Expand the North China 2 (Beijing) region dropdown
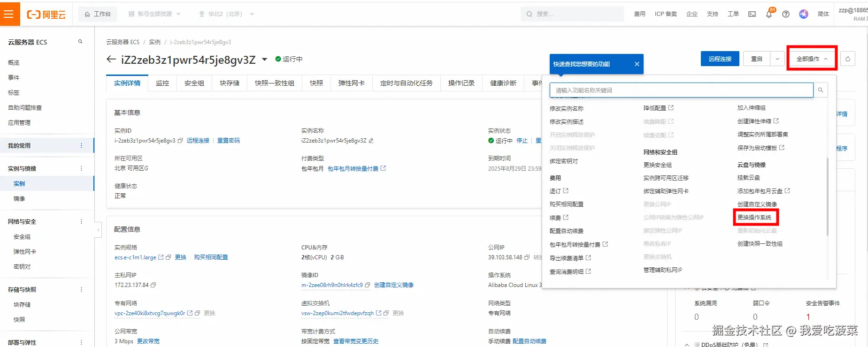This screenshot has height=347, width=868. (226, 14)
